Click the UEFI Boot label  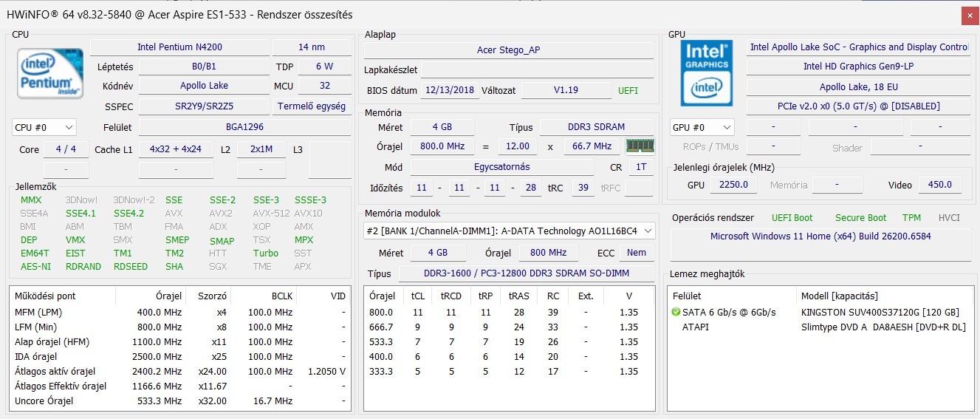click(x=792, y=217)
